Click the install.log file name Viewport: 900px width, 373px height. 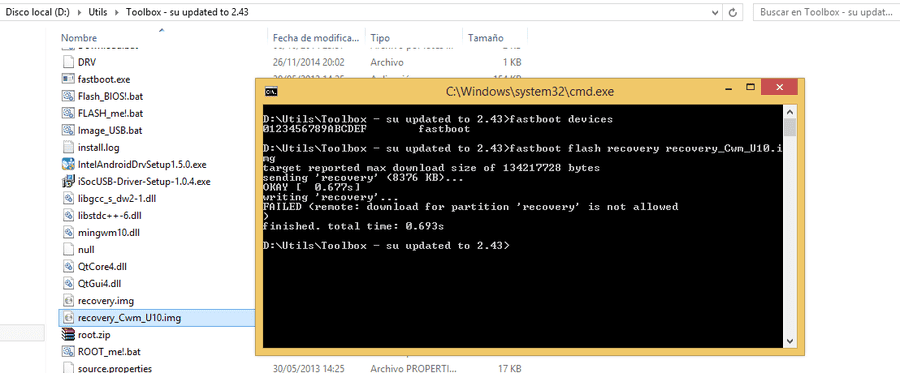(x=98, y=147)
